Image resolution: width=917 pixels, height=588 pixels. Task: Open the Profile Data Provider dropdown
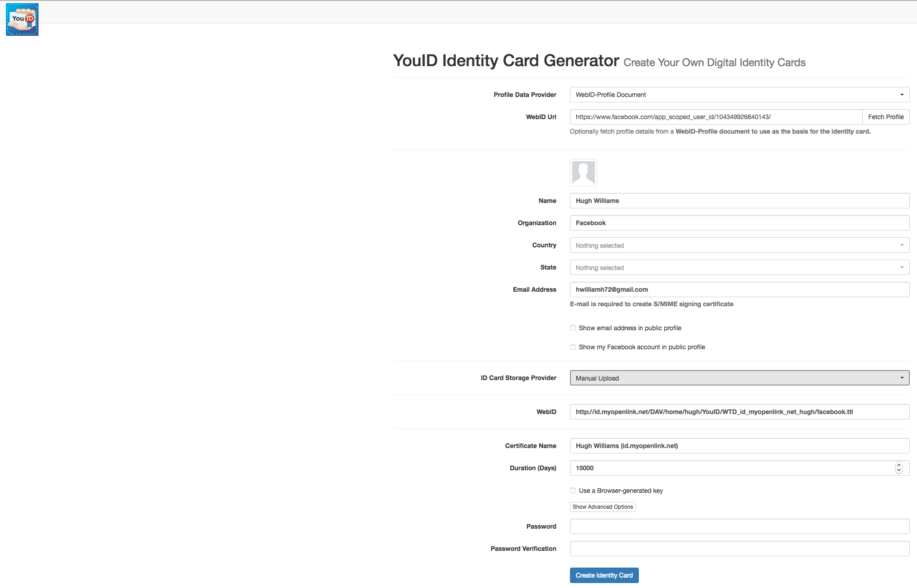[x=739, y=95]
